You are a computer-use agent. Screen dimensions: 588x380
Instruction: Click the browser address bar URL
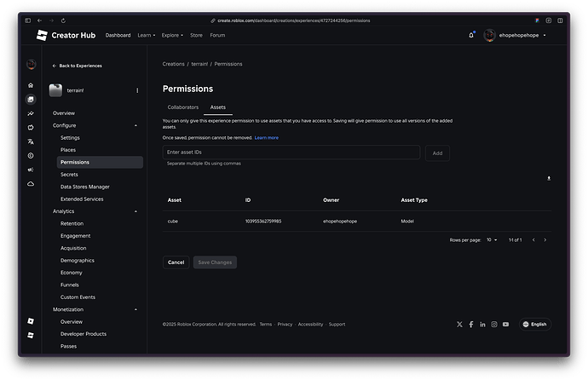coord(294,20)
